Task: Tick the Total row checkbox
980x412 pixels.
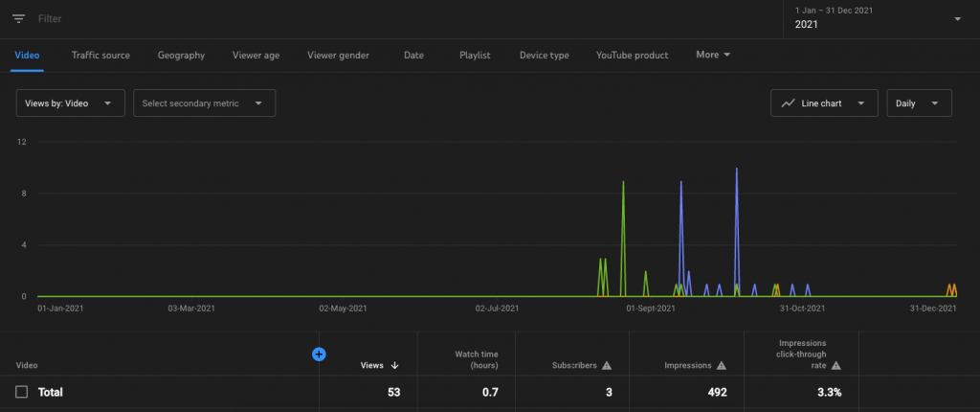Action: 22,392
